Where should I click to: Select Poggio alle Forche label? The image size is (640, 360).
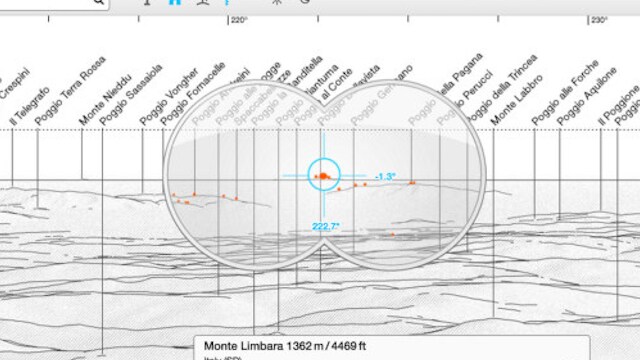pos(565,93)
